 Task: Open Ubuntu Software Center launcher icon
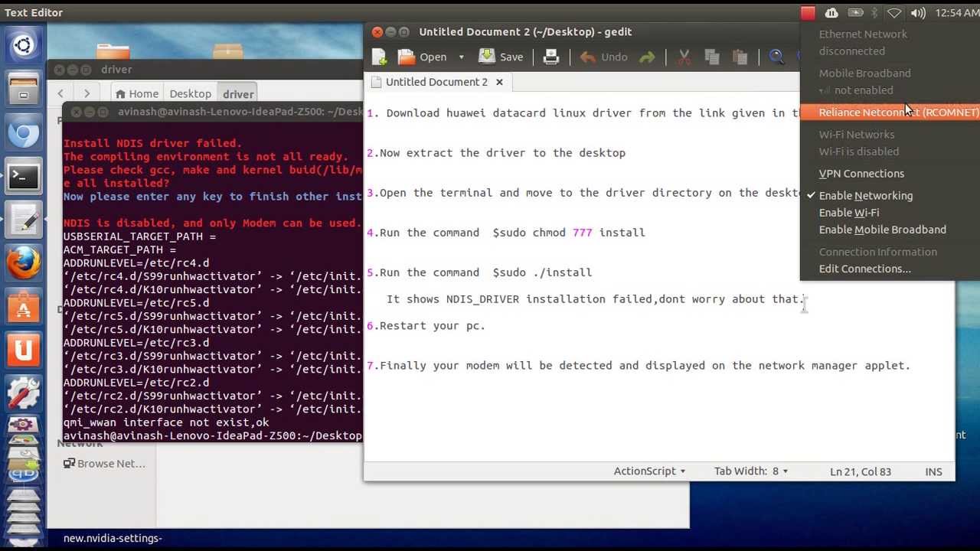23,308
